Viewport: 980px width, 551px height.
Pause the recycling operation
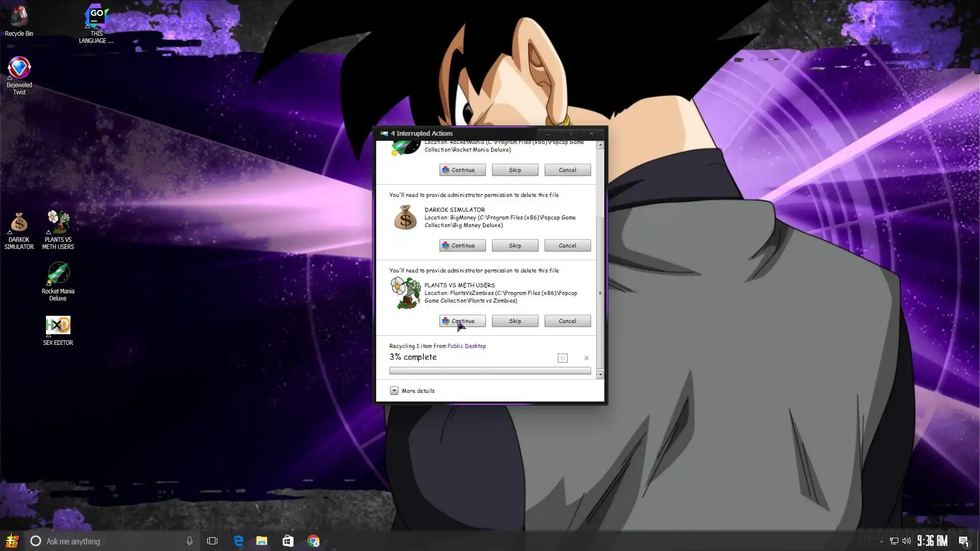562,358
